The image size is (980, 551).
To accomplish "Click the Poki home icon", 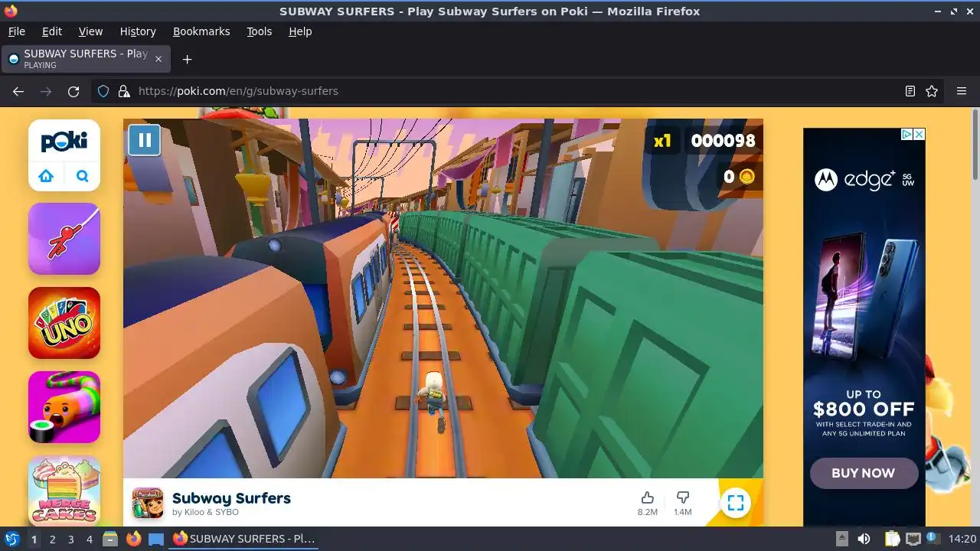I will click(46, 176).
